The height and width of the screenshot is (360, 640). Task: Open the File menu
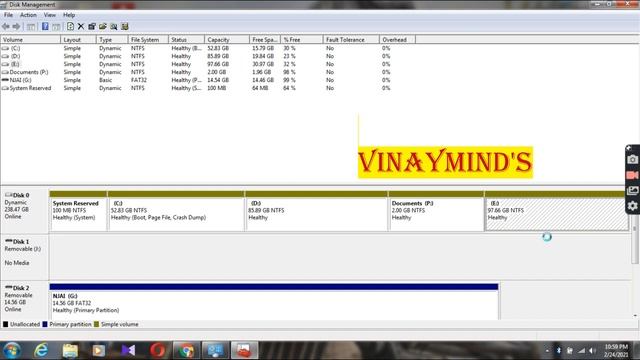8,15
